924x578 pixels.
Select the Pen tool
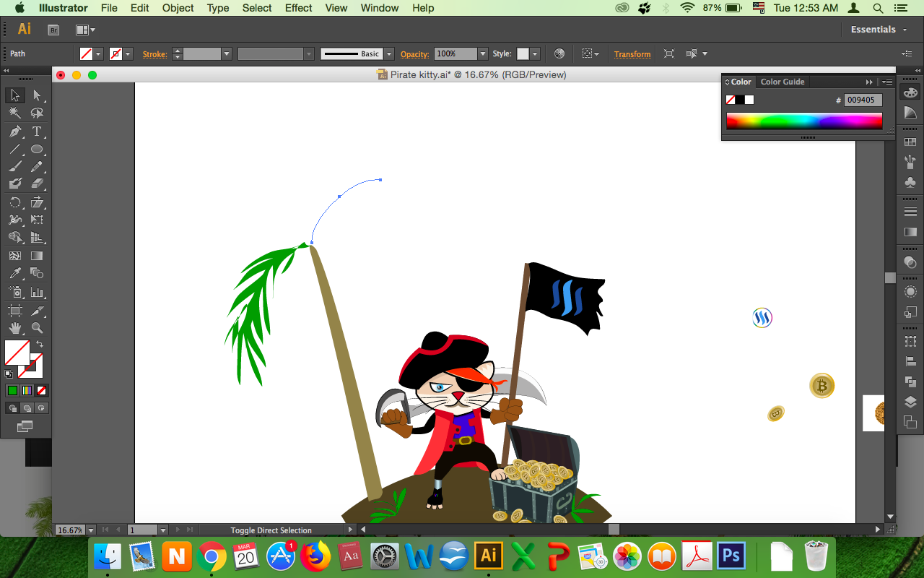(14, 131)
